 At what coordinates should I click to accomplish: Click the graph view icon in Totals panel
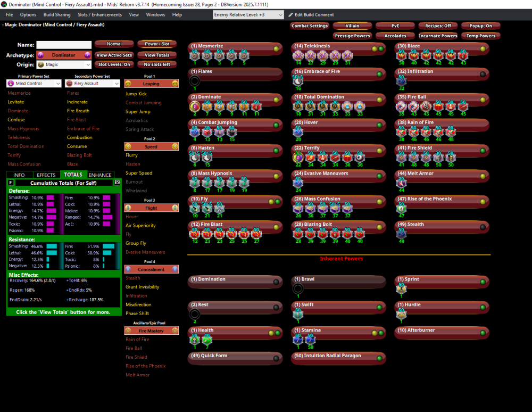coord(118,183)
